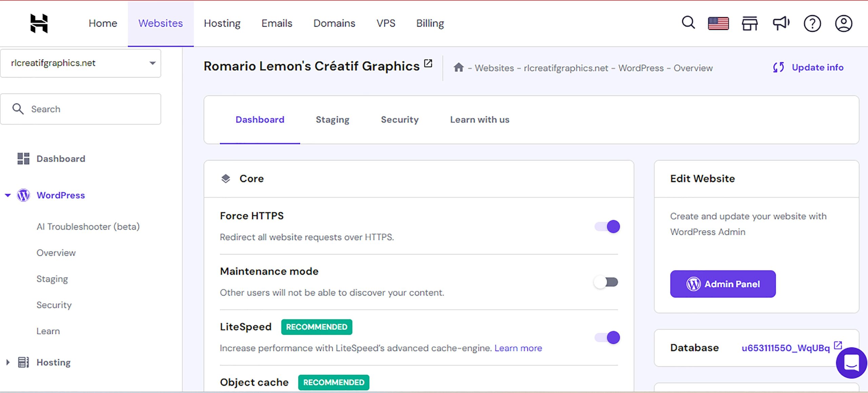Open Domains in top navigation
The height and width of the screenshot is (393, 868).
(334, 23)
